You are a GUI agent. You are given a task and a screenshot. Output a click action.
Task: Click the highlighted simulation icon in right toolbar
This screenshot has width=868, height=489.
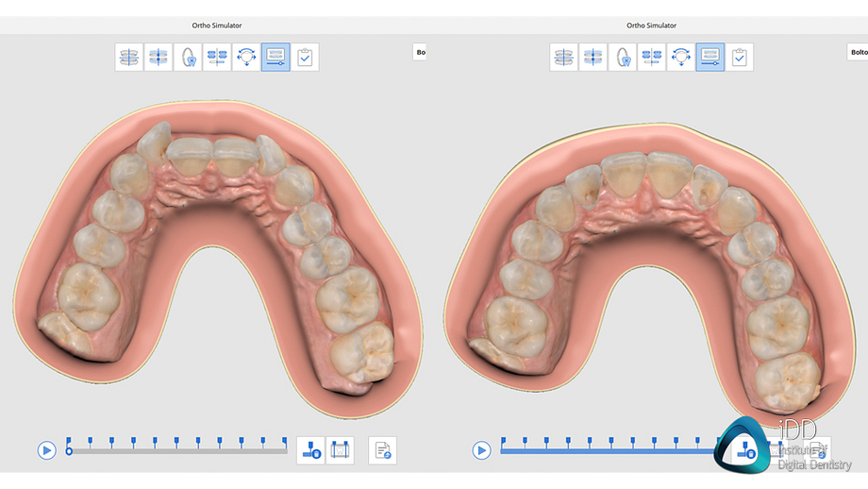[710, 58]
